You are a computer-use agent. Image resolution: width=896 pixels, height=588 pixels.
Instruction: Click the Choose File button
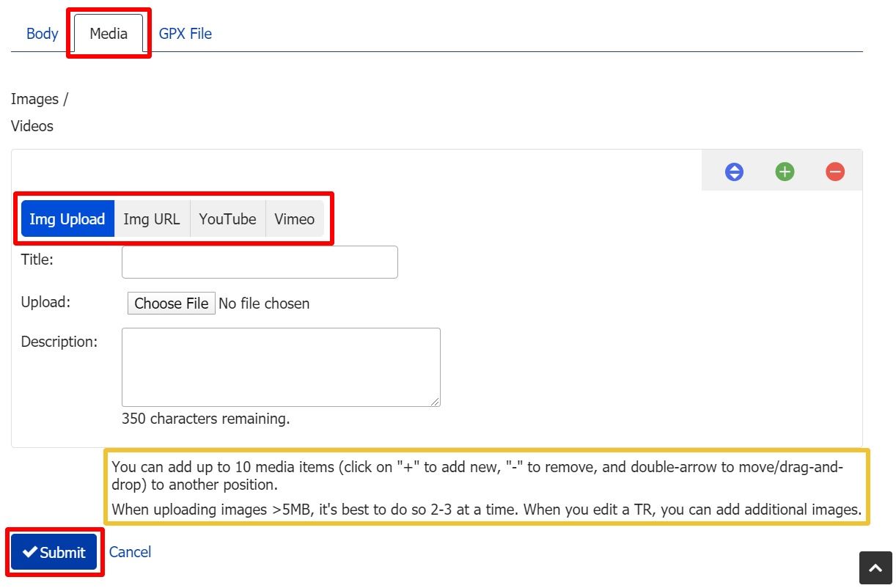click(x=172, y=304)
